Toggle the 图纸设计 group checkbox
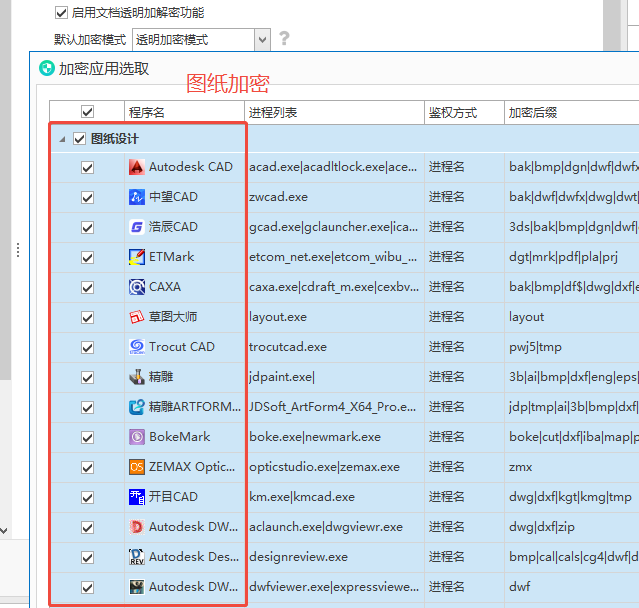This screenshot has height=608, width=639. tap(79, 139)
